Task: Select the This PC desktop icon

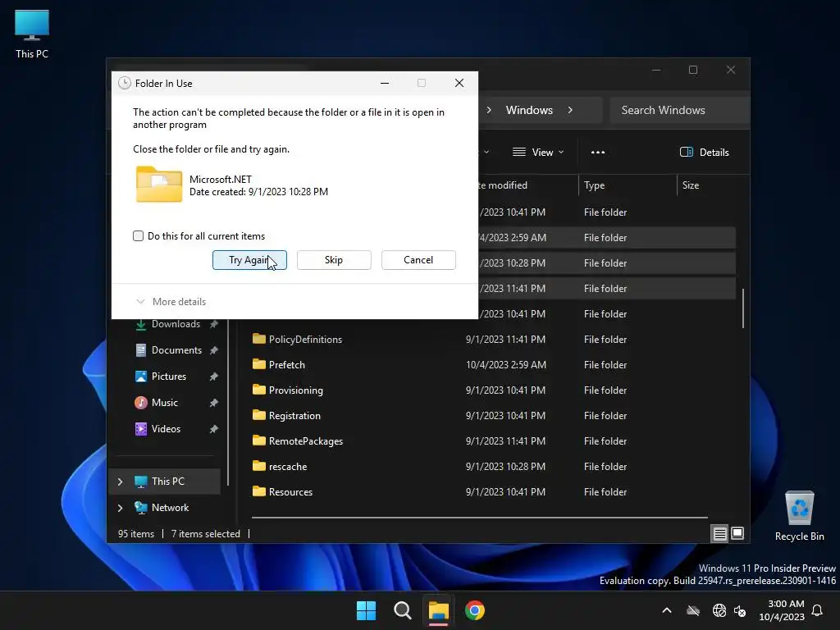Action: 32,34
